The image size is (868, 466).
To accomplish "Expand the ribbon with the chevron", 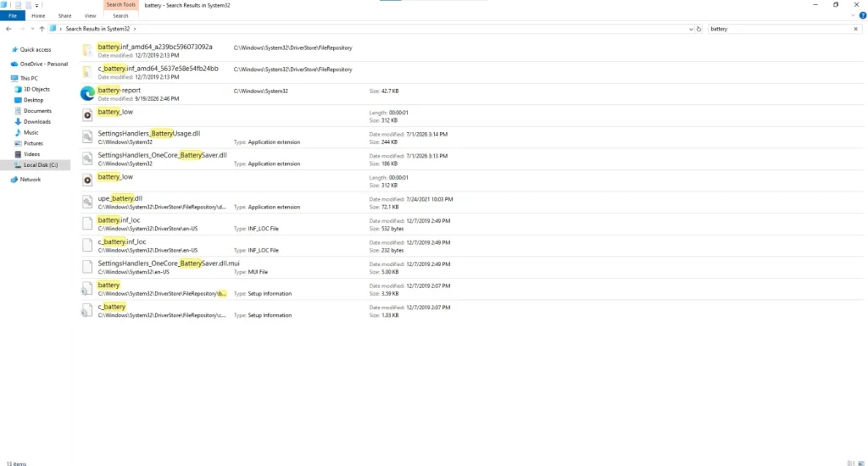I will [x=853, y=15].
